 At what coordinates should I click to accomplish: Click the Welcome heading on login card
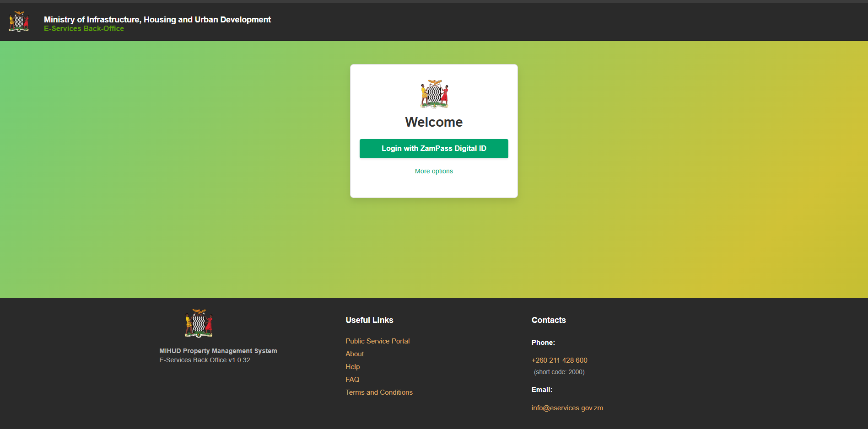pyautogui.click(x=434, y=122)
